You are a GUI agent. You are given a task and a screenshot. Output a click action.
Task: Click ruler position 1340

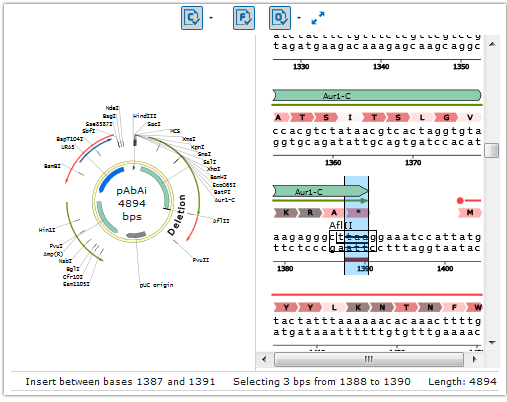click(381, 66)
